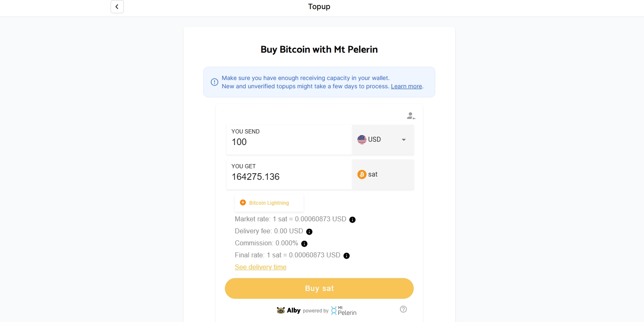Click the Final rate info icon
Viewport: 644px width, 322px height.
pyautogui.click(x=347, y=256)
